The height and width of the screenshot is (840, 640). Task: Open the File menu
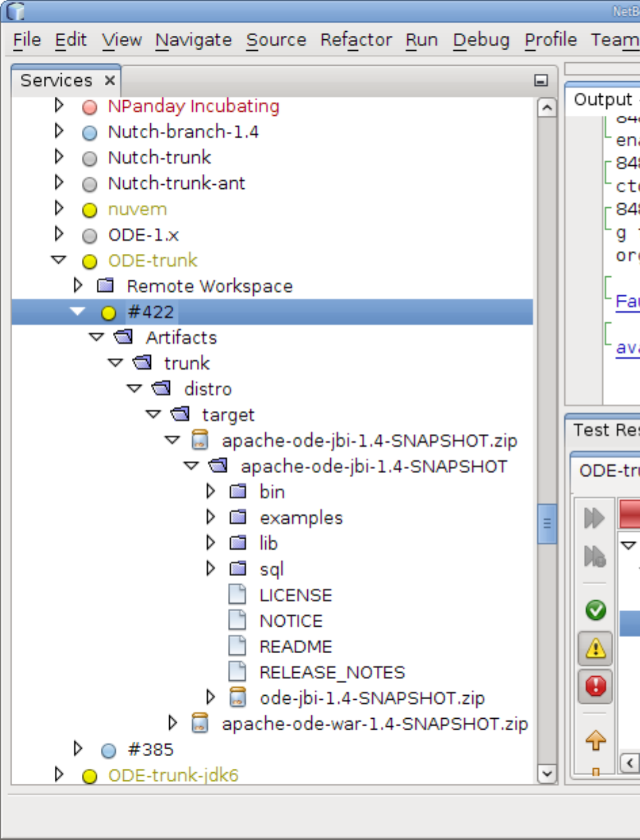pos(27,40)
